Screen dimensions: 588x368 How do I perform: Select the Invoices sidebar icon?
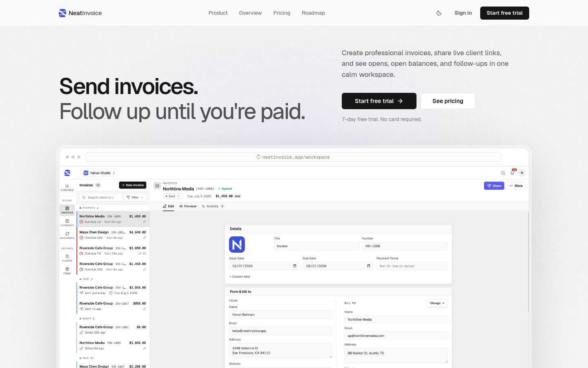coord(67,210)
